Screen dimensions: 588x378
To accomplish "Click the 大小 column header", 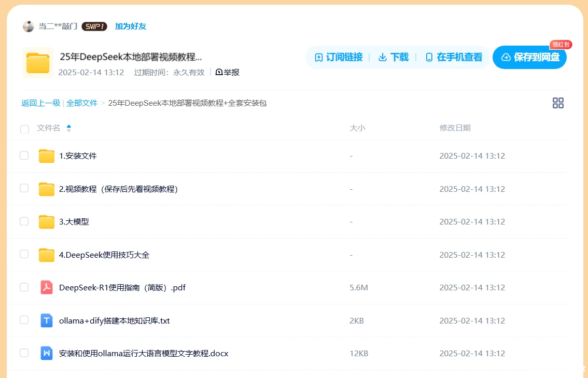I will [357, 128].
